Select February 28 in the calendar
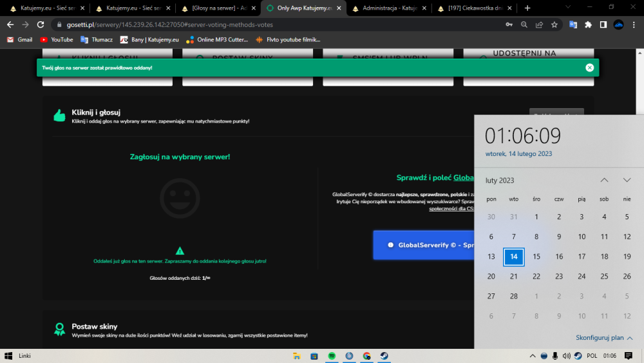 pyautogui.click(x=513, y=296)
